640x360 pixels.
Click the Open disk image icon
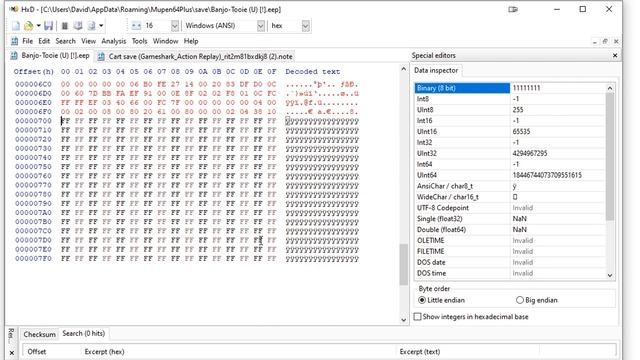(x=91, y=26)
